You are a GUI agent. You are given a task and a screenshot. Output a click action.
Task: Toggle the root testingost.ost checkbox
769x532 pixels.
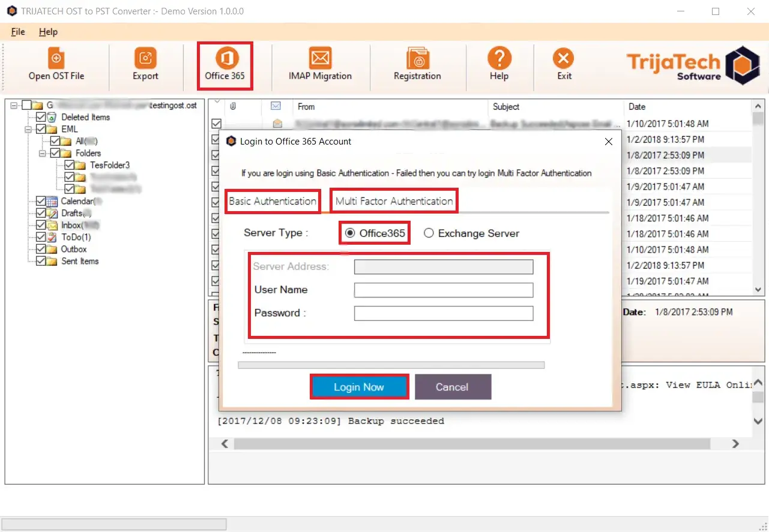[26, 105]
